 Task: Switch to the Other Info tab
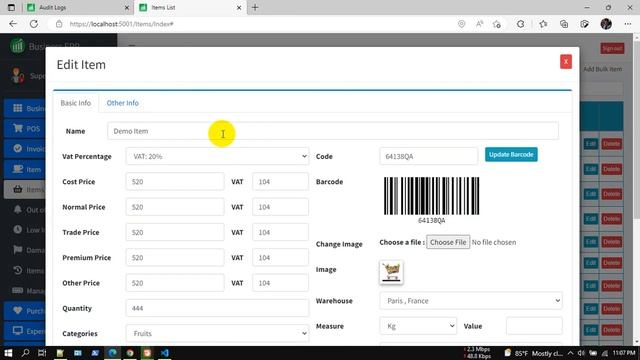[x=122, y=103]
